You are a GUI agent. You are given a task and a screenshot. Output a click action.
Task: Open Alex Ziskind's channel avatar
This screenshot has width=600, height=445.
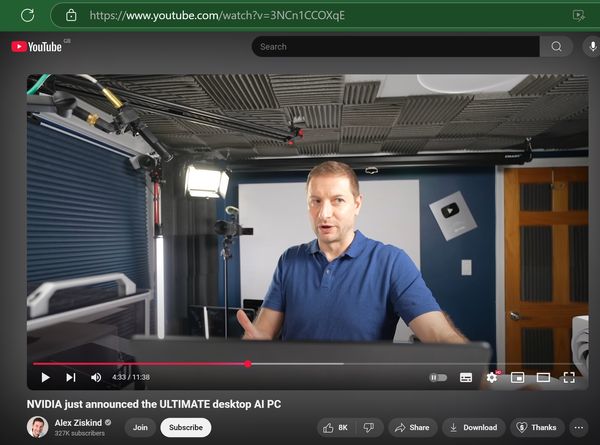38,427
